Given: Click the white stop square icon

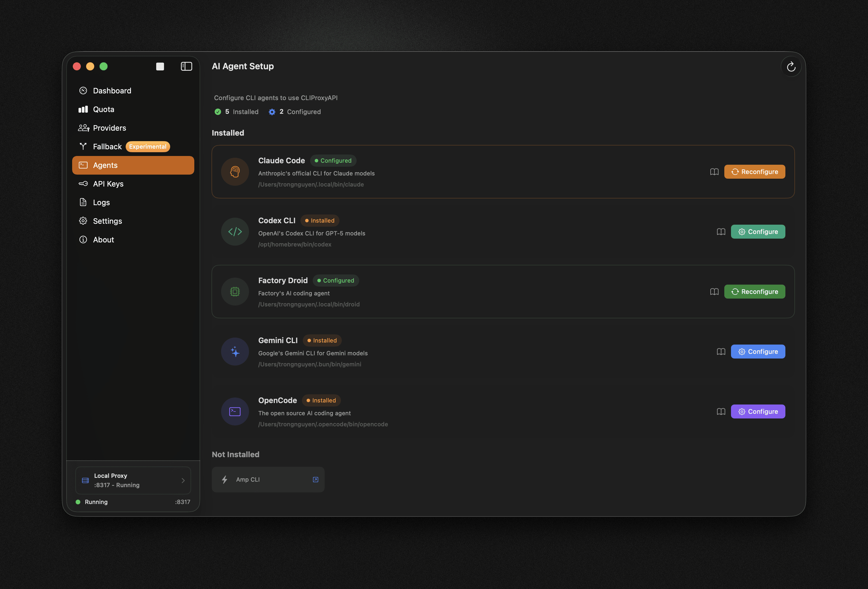Looking at the screenshot, I should point(160,67).
